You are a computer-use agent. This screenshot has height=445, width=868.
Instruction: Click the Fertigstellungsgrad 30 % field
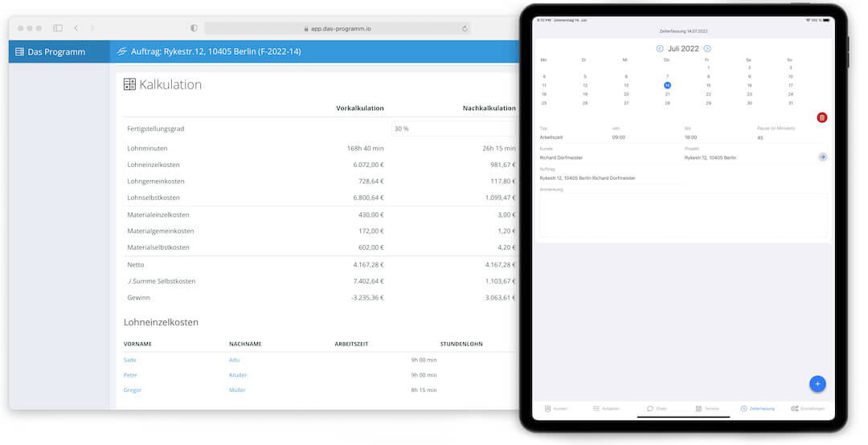tap(454, 129)
